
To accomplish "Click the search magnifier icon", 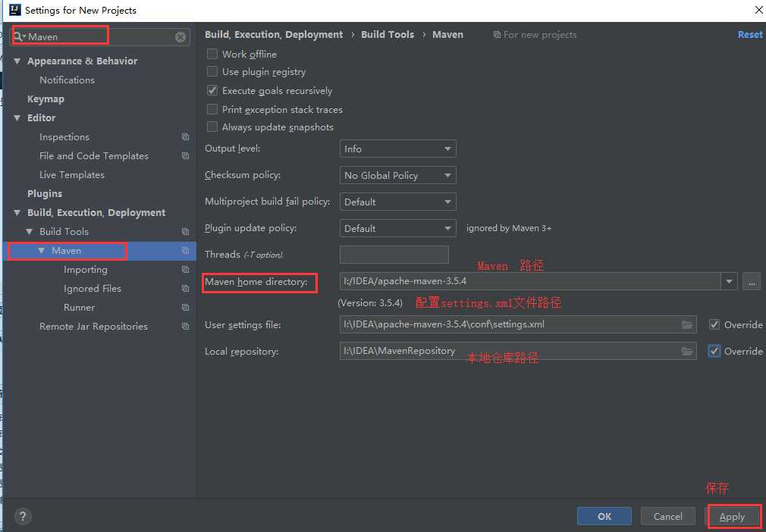I will pyautogui.click(x=18, y=36).
